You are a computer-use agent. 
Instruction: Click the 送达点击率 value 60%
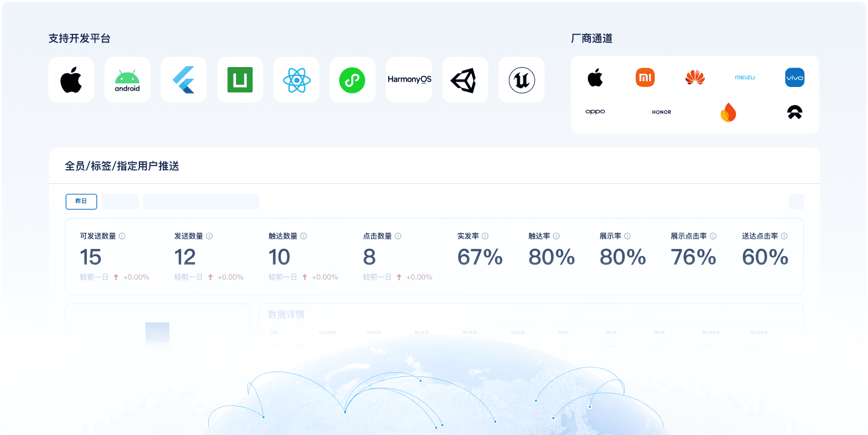[x=765, y=257]
